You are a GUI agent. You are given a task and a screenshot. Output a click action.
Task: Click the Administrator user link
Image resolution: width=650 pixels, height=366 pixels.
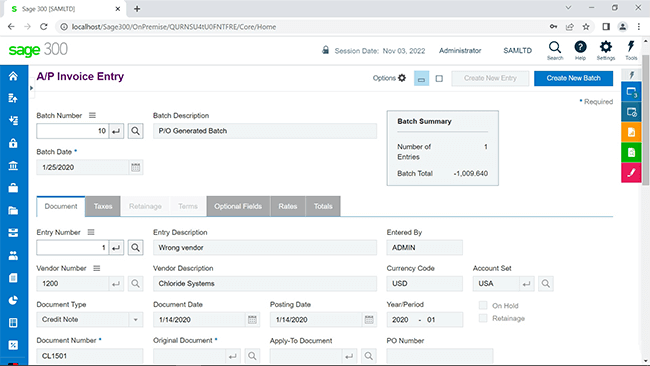pyautogui.click(x=460, y=51)
